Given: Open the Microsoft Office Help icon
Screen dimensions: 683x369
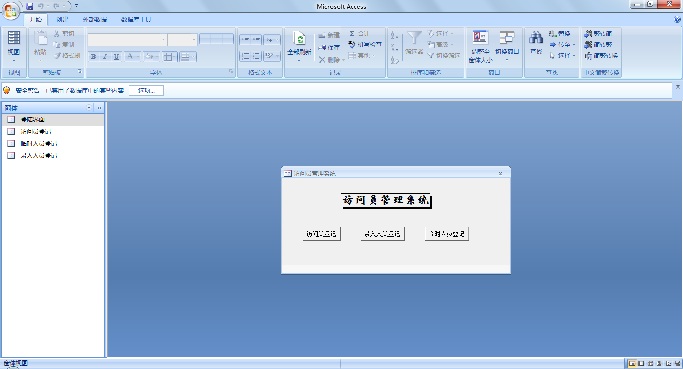Looking at the screenshot, I should point(677,19).
